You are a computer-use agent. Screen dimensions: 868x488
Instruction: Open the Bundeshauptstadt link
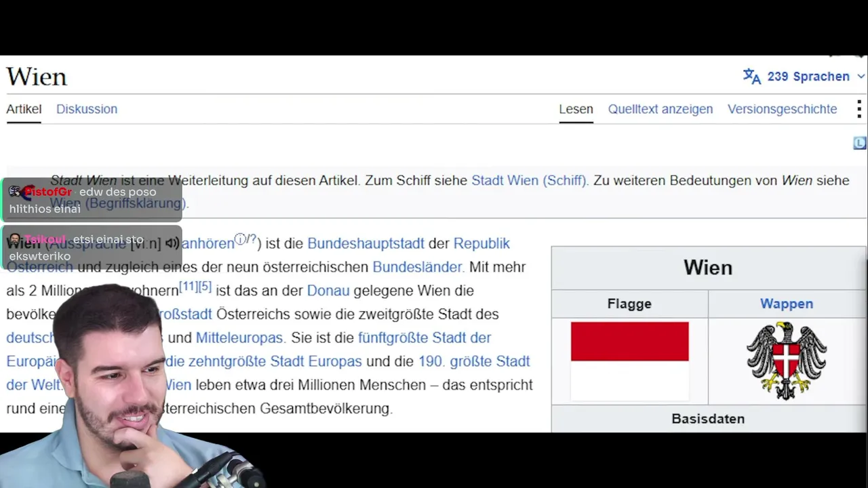pos(366,243)
